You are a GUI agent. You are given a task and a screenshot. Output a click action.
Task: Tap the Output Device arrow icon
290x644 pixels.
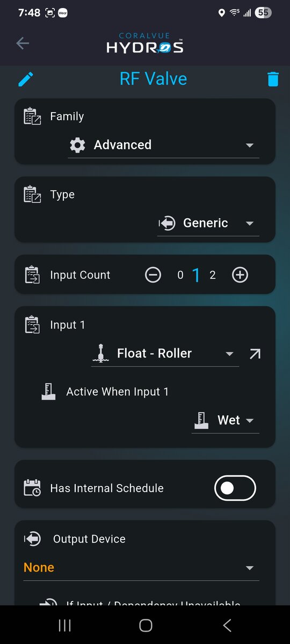(32, 539)
